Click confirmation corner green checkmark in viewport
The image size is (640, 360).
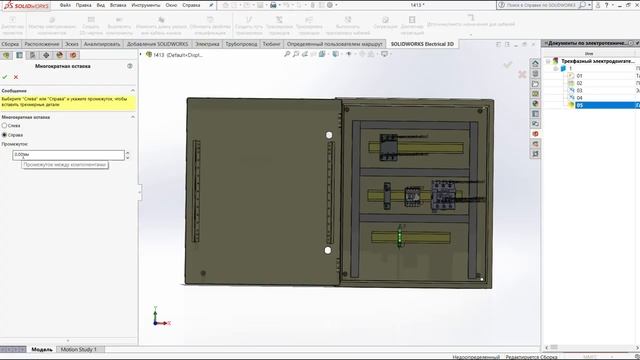coord(508,64)
